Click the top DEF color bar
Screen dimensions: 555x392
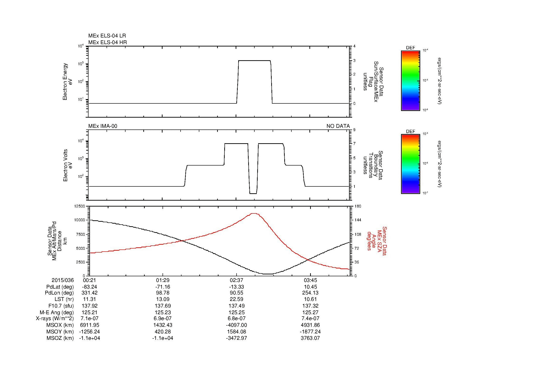pyautogui.click(x=410, y=81)
